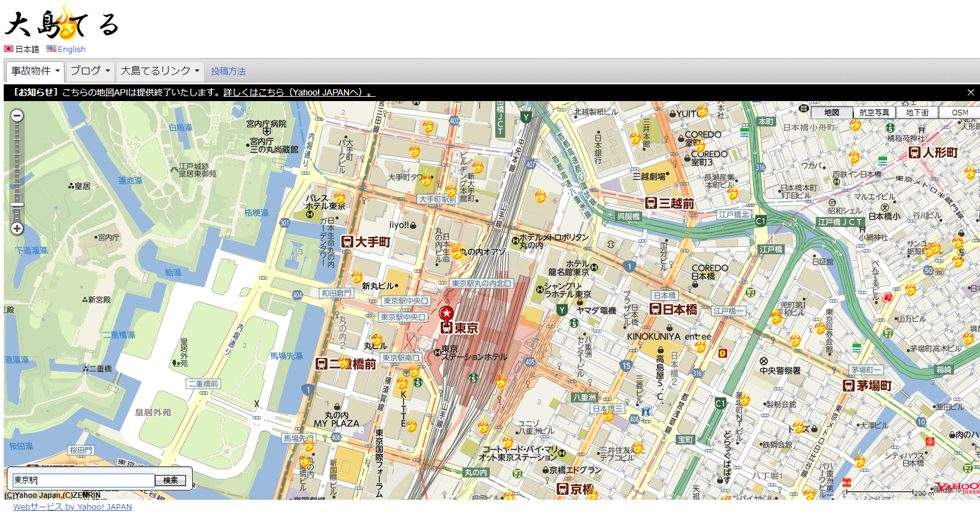Click the flame marker near 兜町第1平和ビル

click(x=776, y=317)
